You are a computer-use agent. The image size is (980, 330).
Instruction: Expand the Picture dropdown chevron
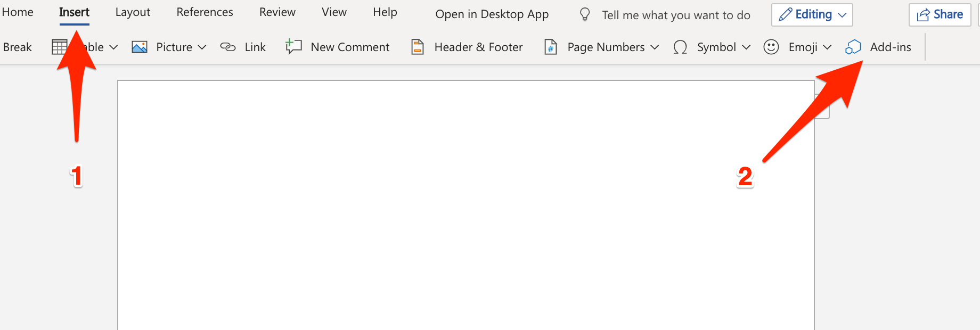202,47
